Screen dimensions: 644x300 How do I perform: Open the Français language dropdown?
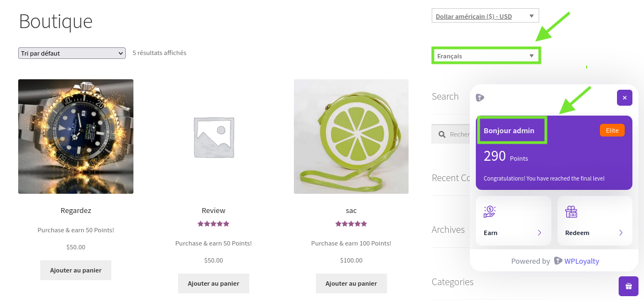pos(486,56)
